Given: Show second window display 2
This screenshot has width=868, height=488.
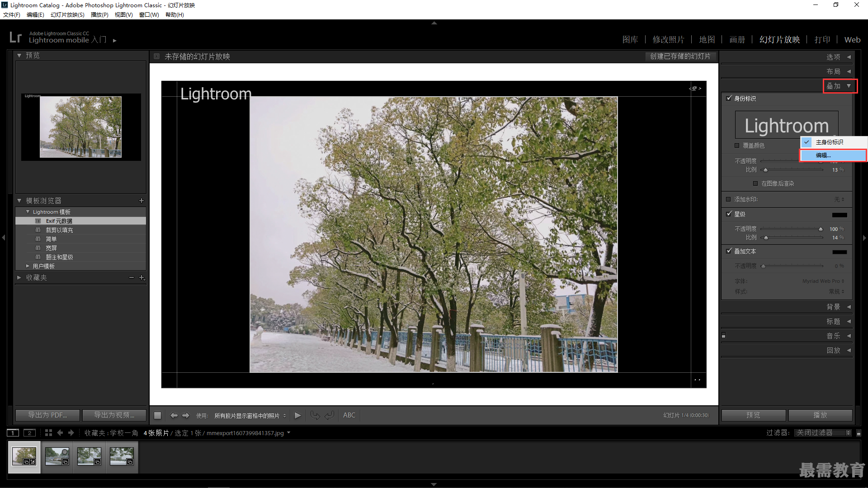Looking at the screenshot, I should tap(29, 433).
